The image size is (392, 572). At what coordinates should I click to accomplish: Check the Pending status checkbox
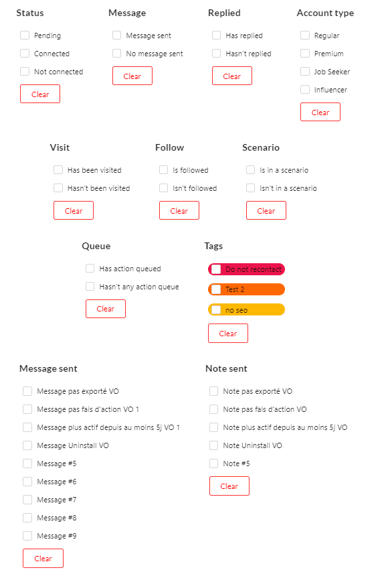[25, 35]
